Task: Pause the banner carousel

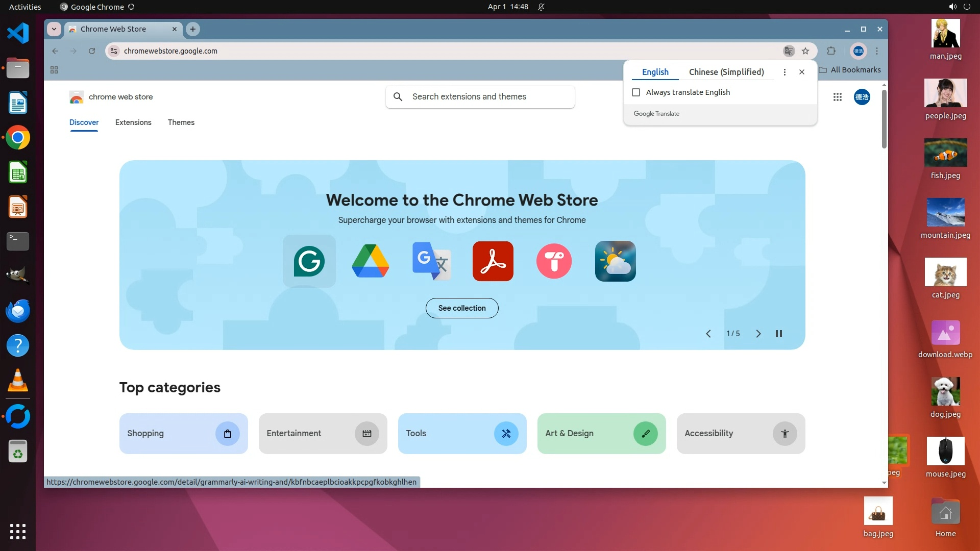Action: click(x=778, y=334)
